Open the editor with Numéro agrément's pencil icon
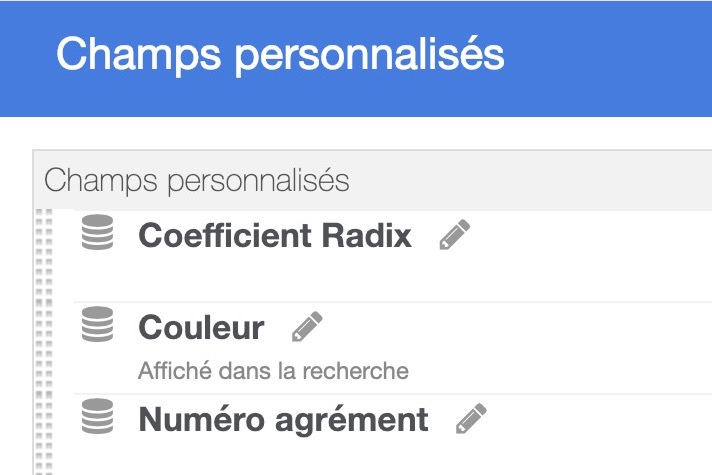 [x=471, y=418]
